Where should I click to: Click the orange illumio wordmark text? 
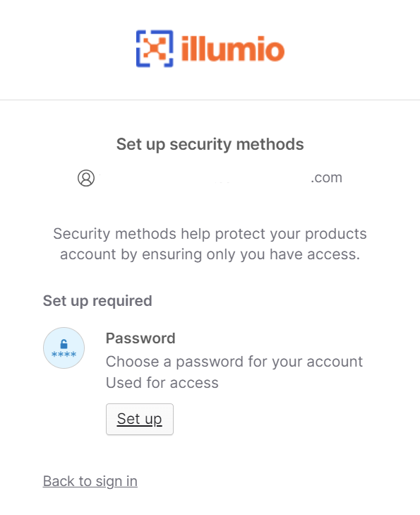coord(233,49)
